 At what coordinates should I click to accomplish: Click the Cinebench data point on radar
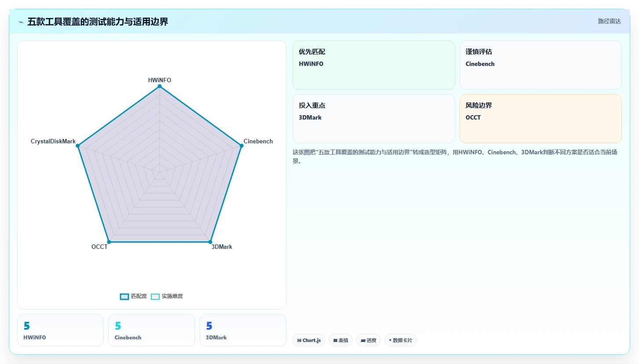(241, 146)
